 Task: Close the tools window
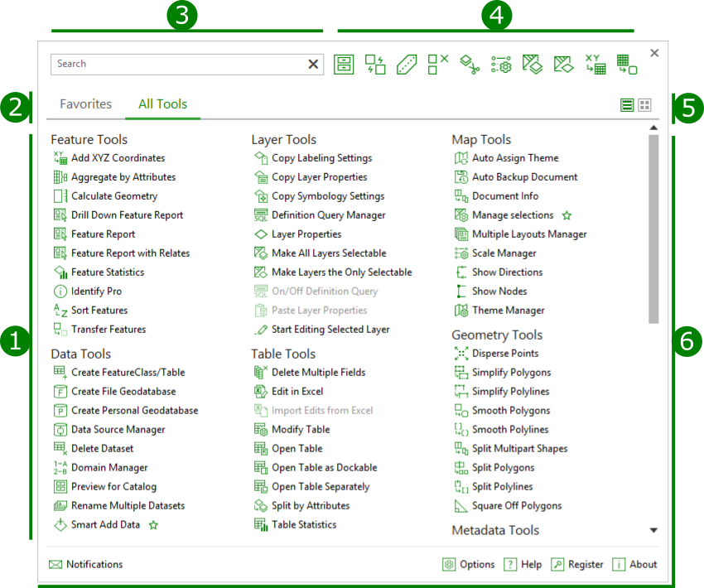pyautogui.click(x=654, y=53)
